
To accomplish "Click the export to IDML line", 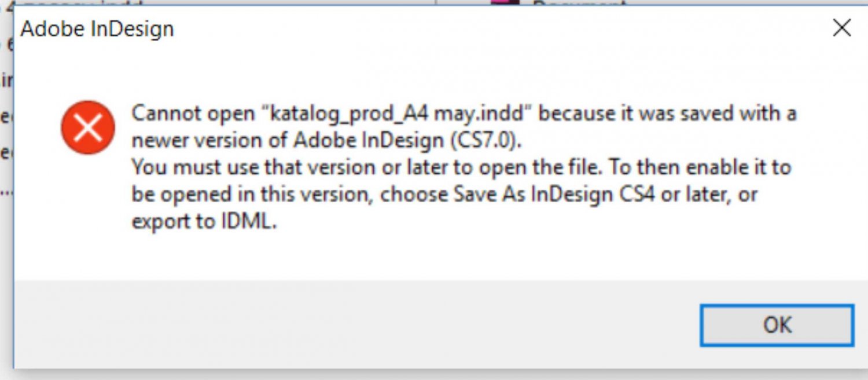I will 204,221.
